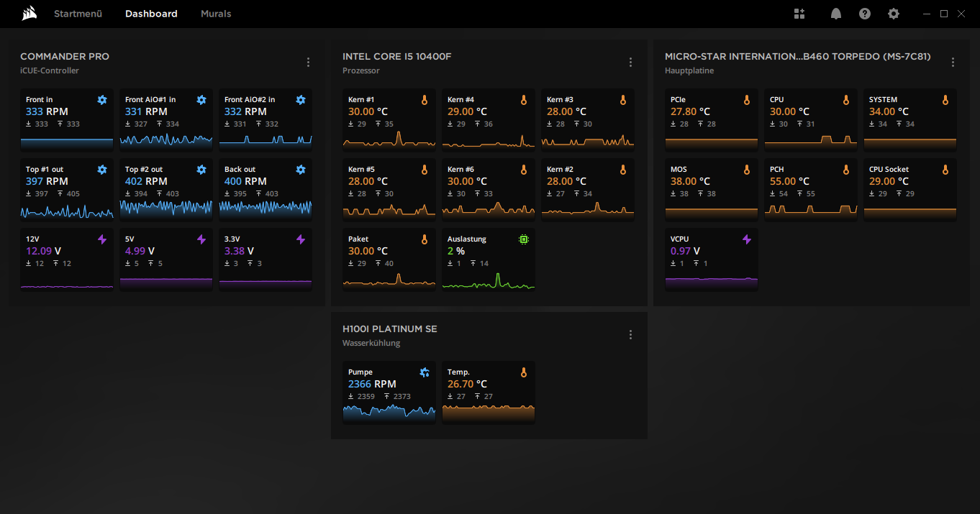980x514 pixels.
Task: Click the Top #2 out fan icon
Action: tap(201, 170)
